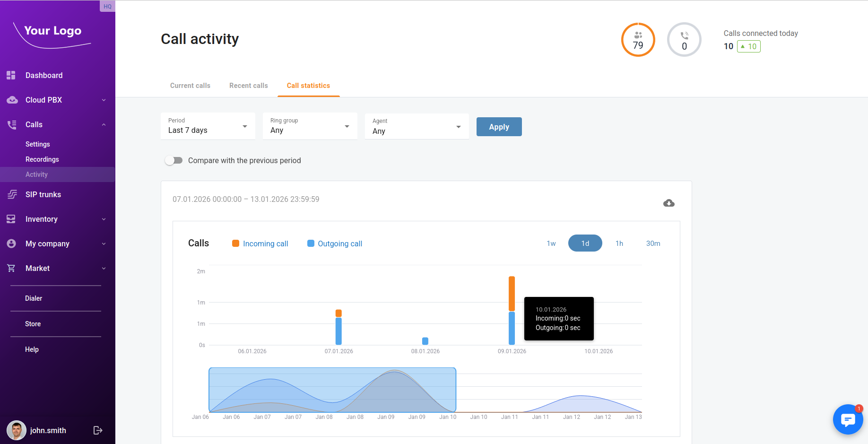The image size is (868, 444).
Task: Enable Compare with the previous period switch
Action: pos(174,160)
